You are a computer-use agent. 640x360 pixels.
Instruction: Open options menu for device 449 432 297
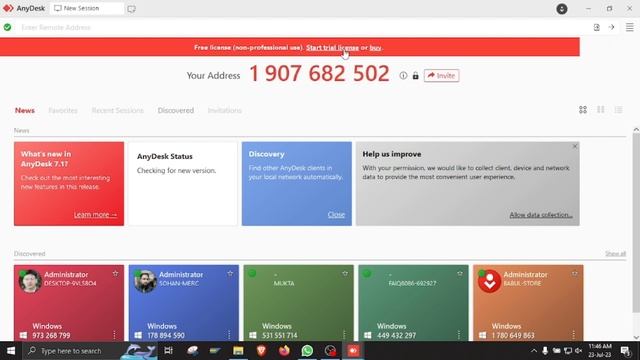[x=459, y=335]
